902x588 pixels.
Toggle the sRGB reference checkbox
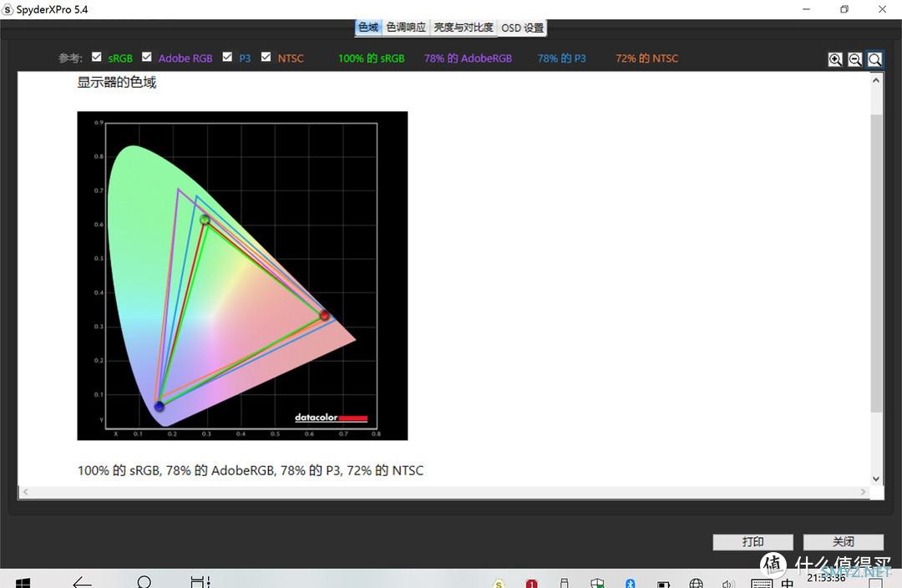tap(97, 57)
